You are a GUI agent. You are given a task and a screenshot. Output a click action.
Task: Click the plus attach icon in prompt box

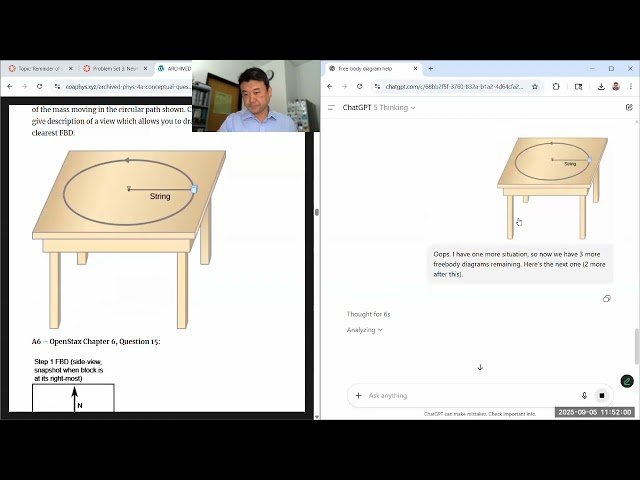pos(358,395)
